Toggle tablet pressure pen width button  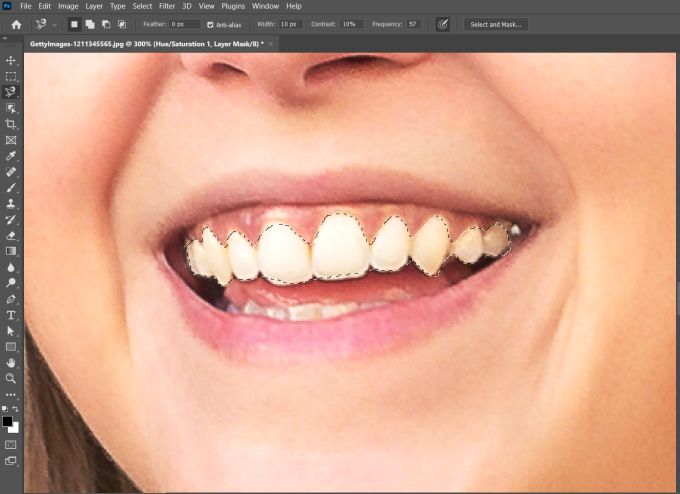[443, 24]
